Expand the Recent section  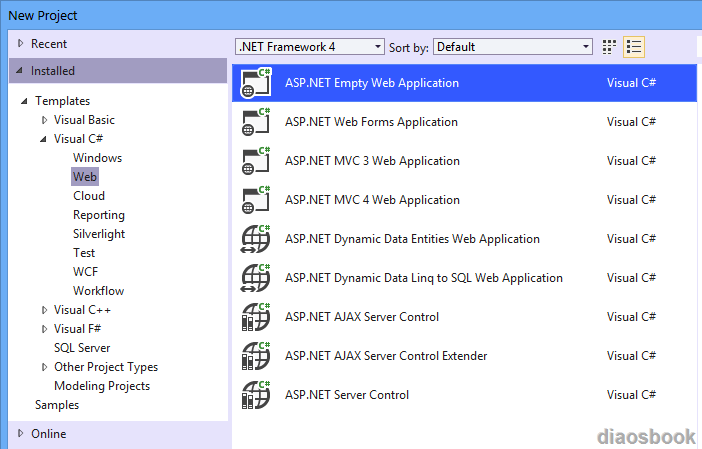coord(20,43)
